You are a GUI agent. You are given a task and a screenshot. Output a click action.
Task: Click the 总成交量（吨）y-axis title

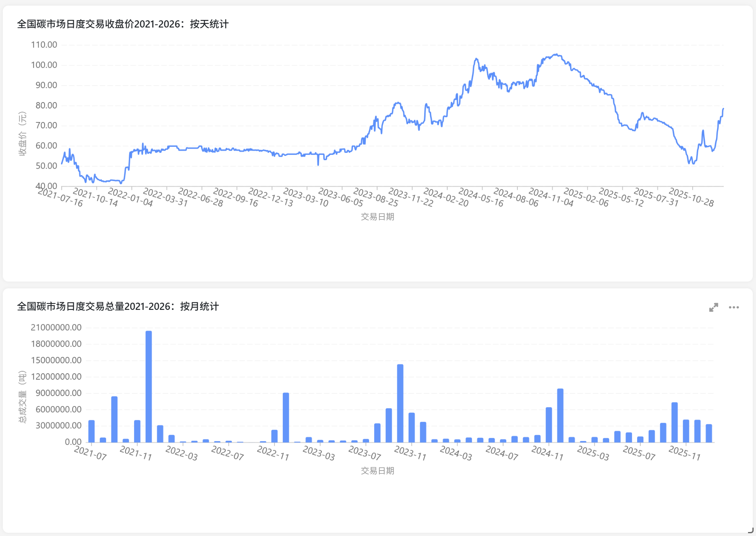tap(22, 397)
